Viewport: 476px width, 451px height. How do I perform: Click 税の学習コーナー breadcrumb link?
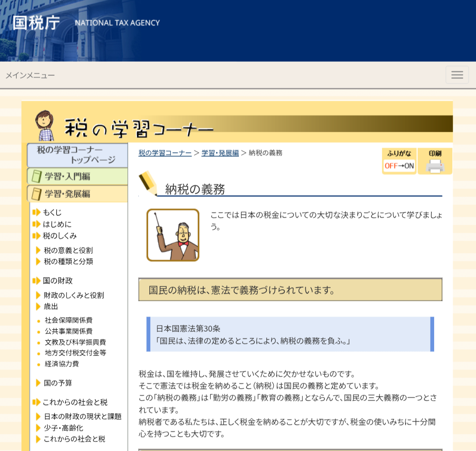[x=165, y=153]
